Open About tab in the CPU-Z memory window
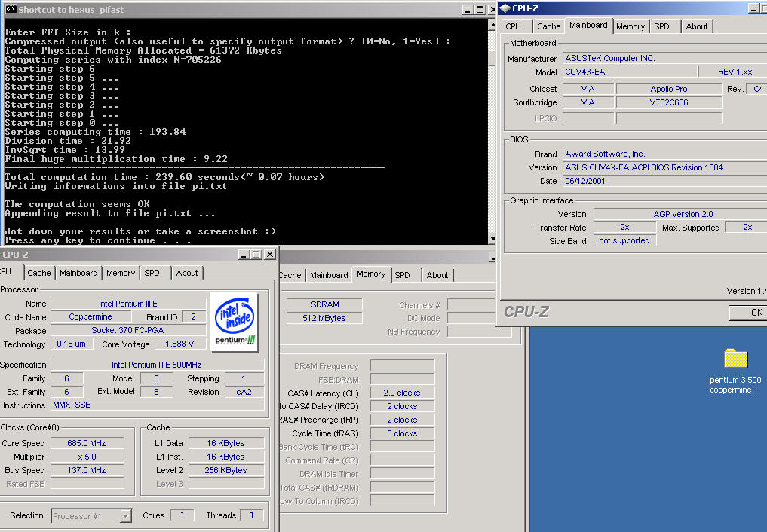 tap(437, 275)
